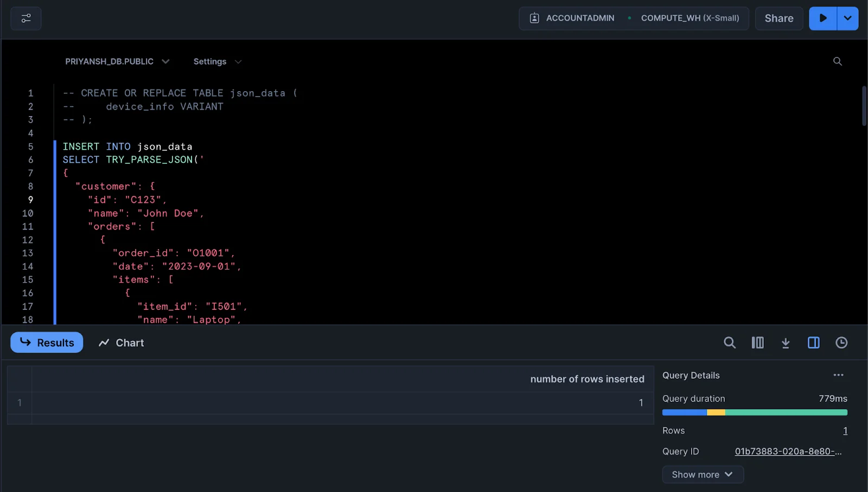Open Query Details more options menu
Screen dimensions: 868x492
click(838, 375)
